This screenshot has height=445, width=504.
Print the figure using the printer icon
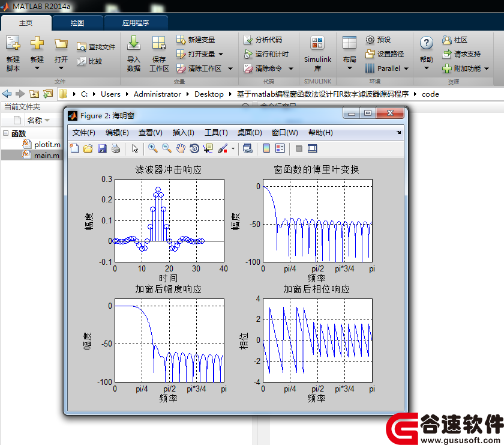(x=116, y=148)
